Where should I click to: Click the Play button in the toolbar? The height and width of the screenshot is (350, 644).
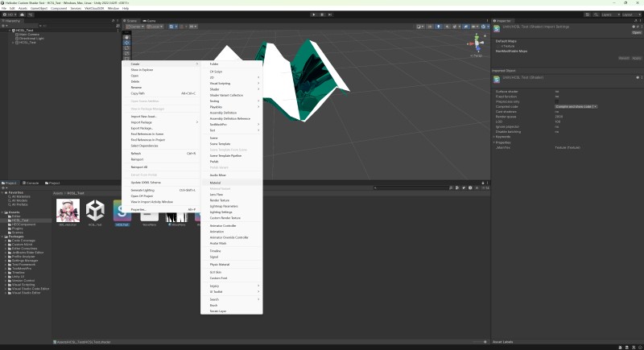[x=314, y=14]
